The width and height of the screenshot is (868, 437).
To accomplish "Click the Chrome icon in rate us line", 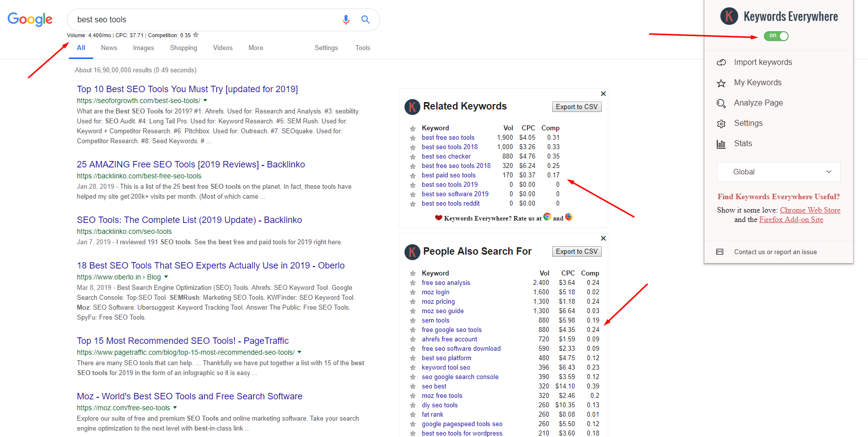I will (x=547, y=217).
